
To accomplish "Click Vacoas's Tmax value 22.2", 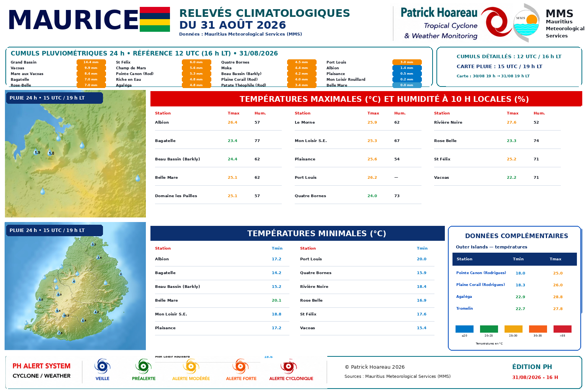I will tap(511, 178).
